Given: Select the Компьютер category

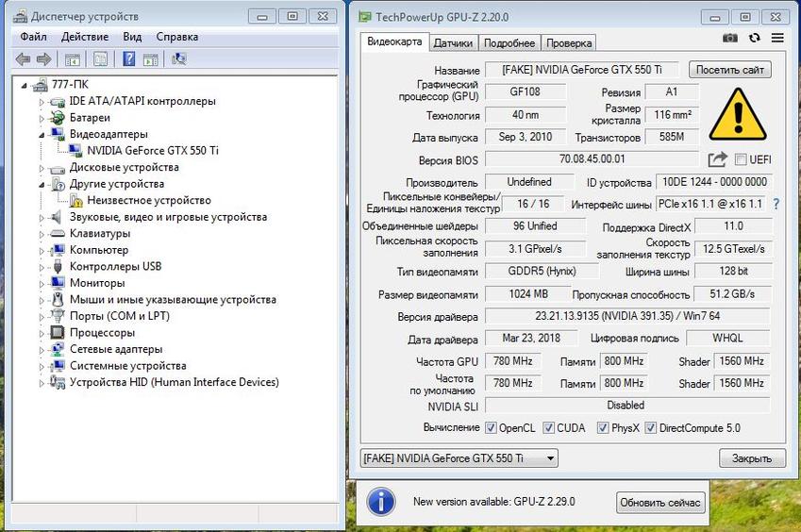Looking at the screenshot, I should click(x=99, y=250).
